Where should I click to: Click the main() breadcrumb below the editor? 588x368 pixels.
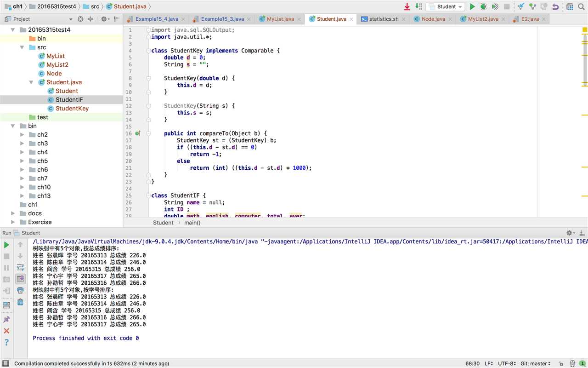(x=192, y=223)
